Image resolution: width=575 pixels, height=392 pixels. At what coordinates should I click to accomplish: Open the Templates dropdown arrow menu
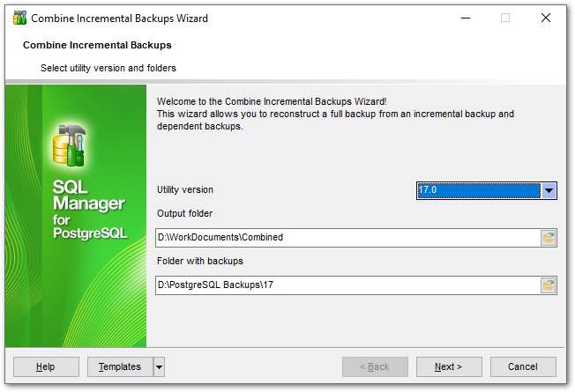pos(159,366)
